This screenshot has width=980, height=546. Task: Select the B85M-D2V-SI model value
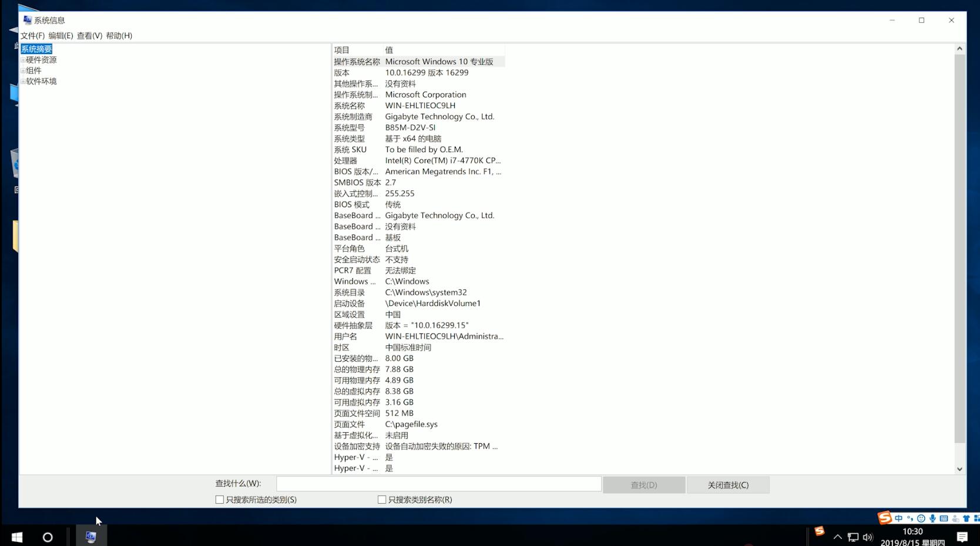[410, 127]
